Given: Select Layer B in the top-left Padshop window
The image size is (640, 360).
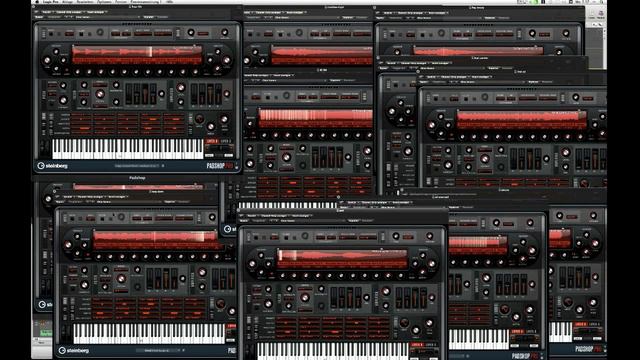Looking at the screenshot, I should pyautogui.click(x=226, y=141).
